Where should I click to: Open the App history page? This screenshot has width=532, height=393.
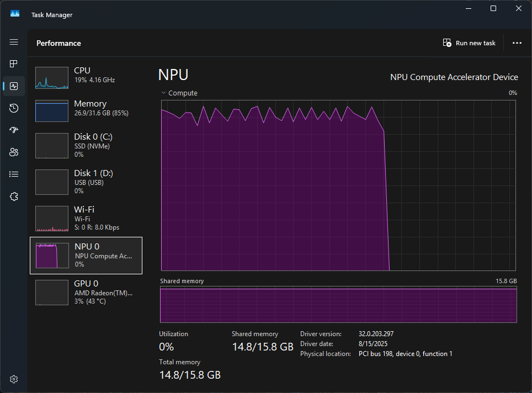click(x=13, y=108)
